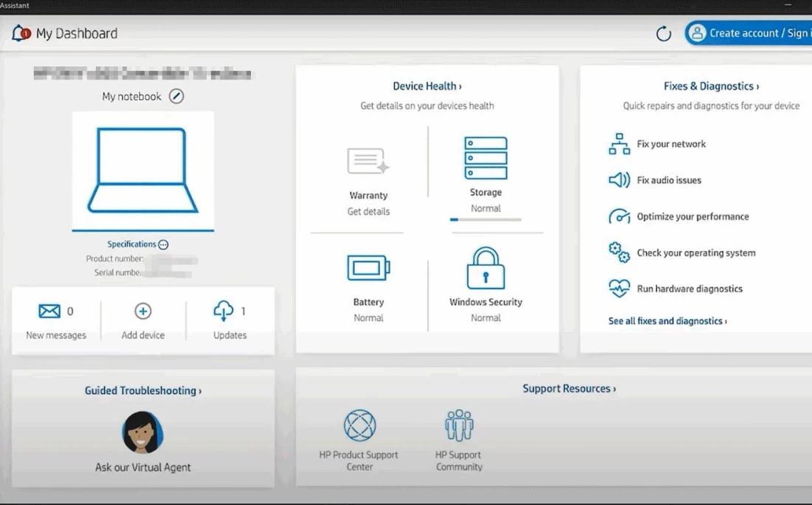Open the Warranty details icon
This screenshot has width=812, height=505.
pyautogui.click(x=368, y=161)
